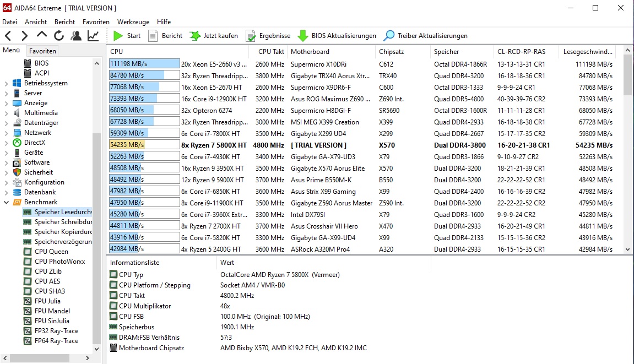The width and height of the screenshot is (634, 364).
Task: Select the CPU PhotoWorxx benchmark
Action: [x=60, y=261]
